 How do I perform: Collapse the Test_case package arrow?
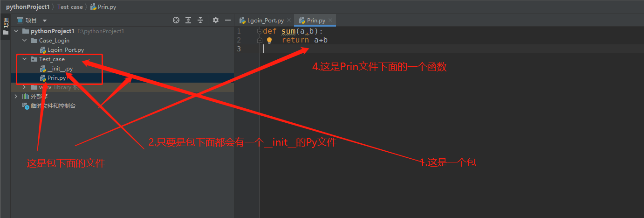[x=25, y=59]
